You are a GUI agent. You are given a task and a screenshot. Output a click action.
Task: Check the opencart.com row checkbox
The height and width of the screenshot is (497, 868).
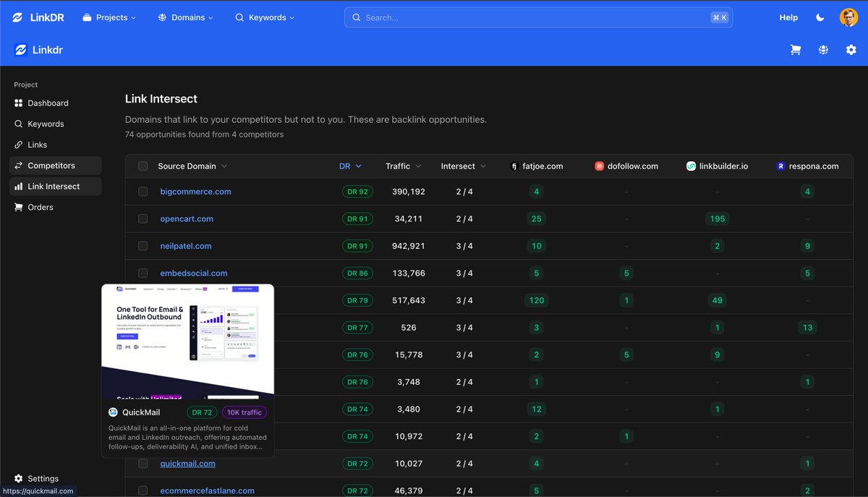[143, 219]
